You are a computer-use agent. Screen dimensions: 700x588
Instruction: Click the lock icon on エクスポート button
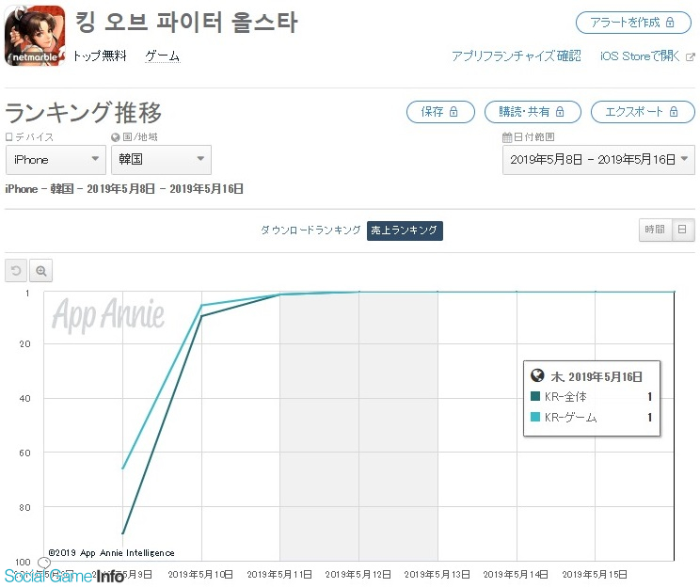point(671,112)
